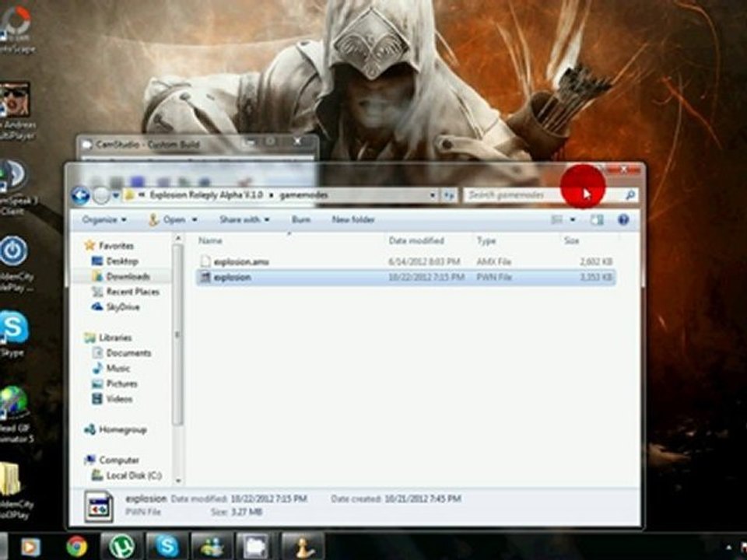
Task: Select Libraries in navigation pane
Action: click(x=115, y=338)
